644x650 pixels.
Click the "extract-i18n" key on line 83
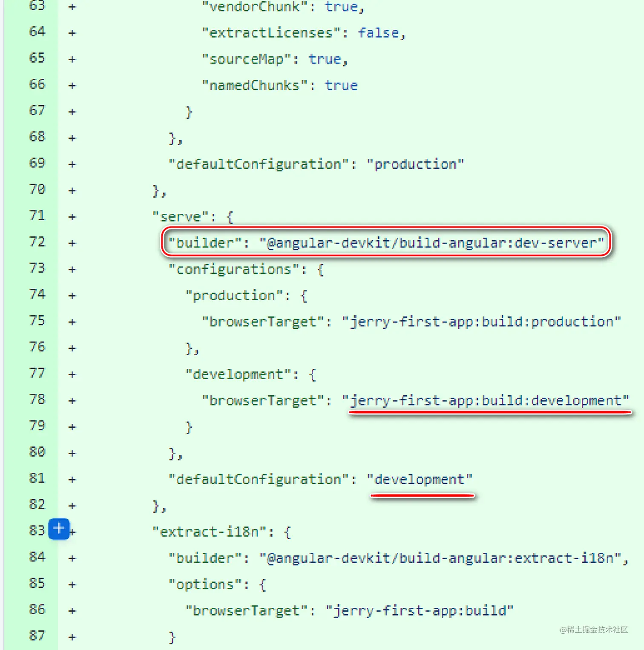[x=210, y=532]
